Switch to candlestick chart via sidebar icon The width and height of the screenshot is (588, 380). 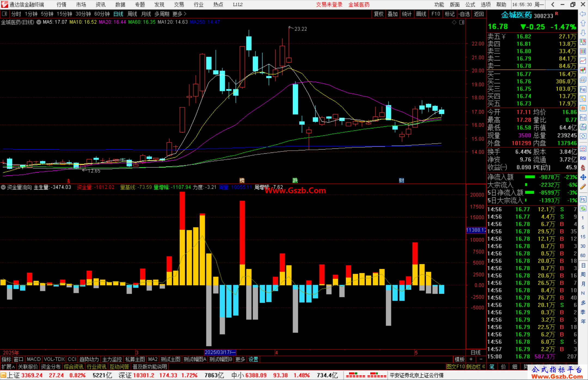tap(583, 70)
